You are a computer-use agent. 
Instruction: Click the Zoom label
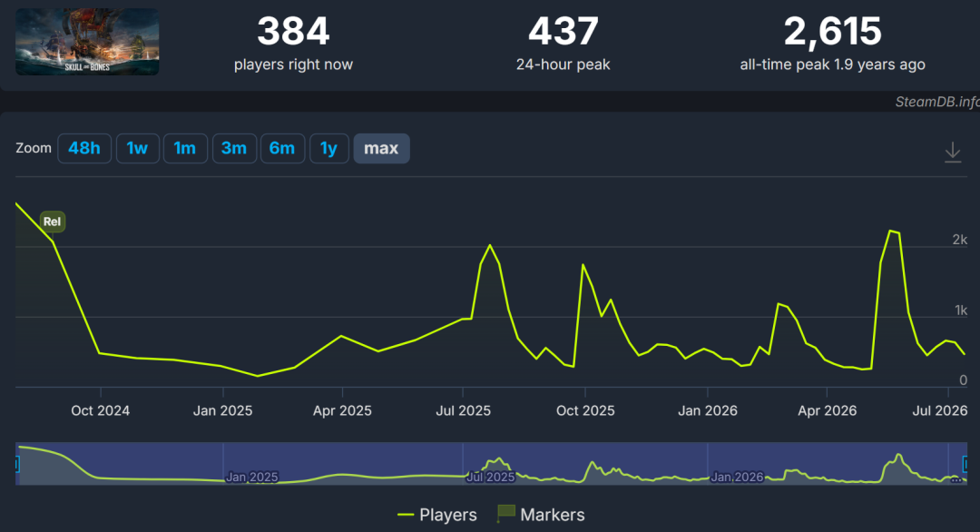(34, 148)
